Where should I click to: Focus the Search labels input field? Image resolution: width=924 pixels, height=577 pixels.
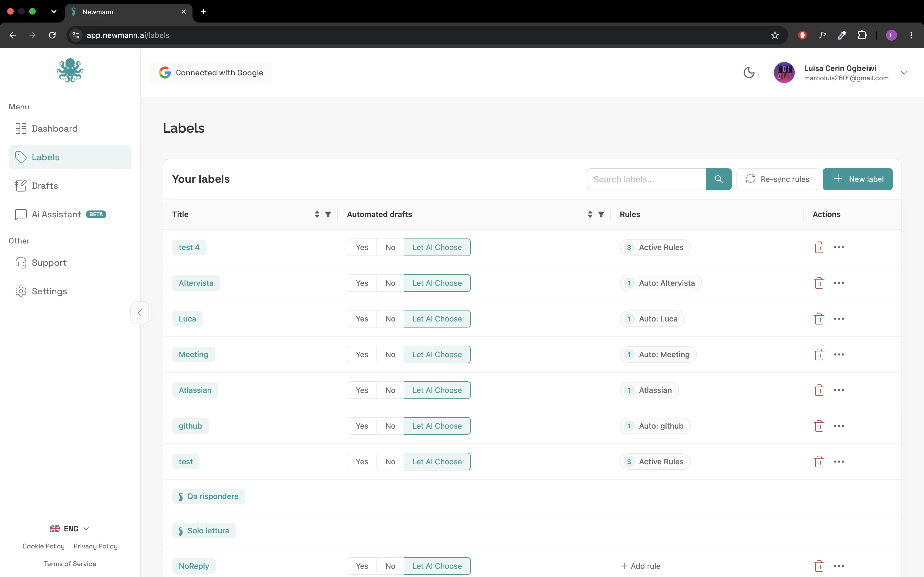[646, 179]
